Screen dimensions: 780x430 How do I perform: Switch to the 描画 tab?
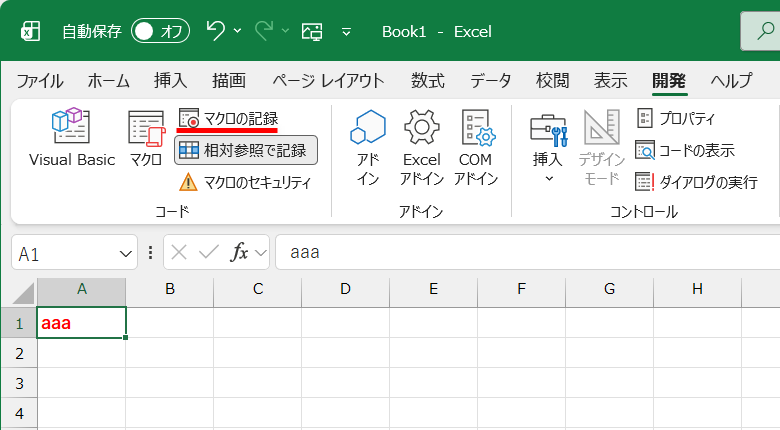tap(229, 80)
